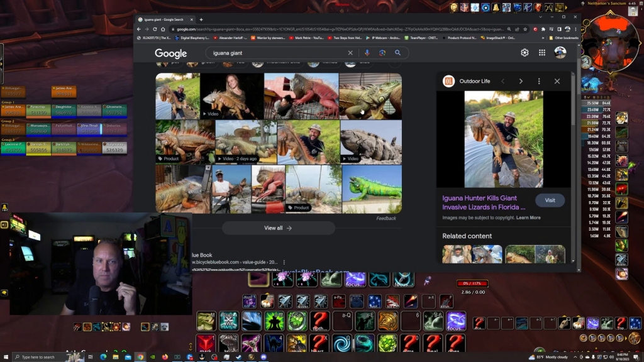Open Google Lens image search

coord(382,53)
